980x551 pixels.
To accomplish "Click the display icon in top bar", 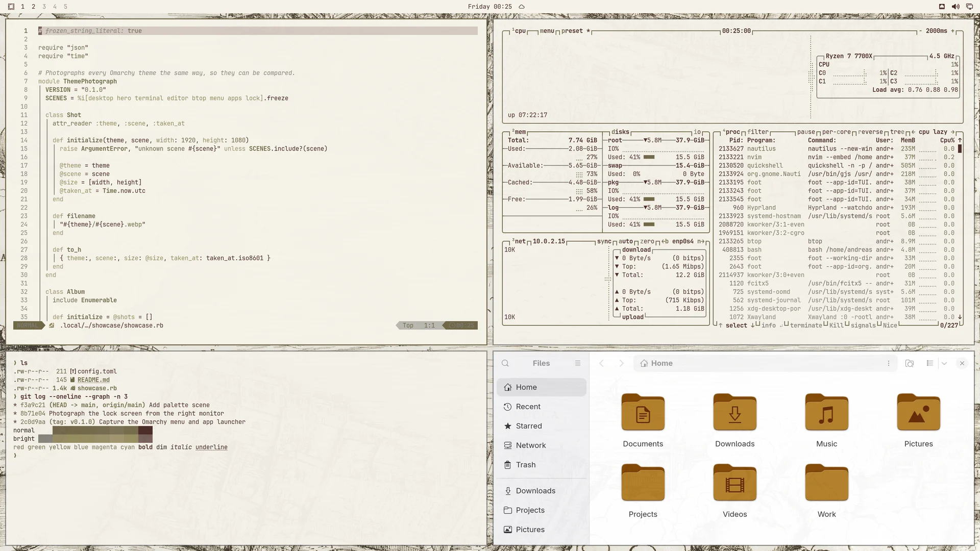I will (x=970, y=7).
